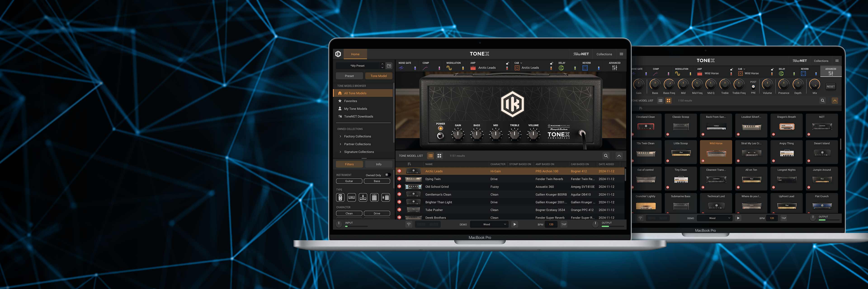
Task: Click the IK hexagon logo beside Home
Action: tap(338, 54)
